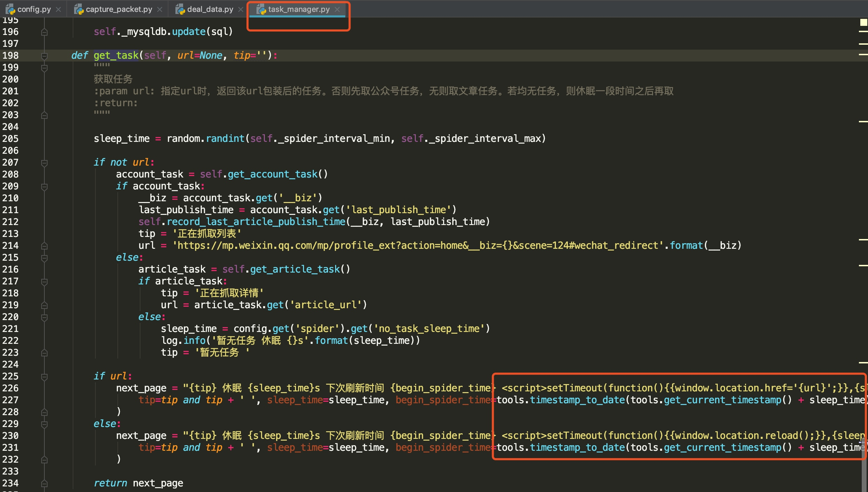Click line number 221 in the gutter
Screen dimensions: 868x492
pos(10,328)
